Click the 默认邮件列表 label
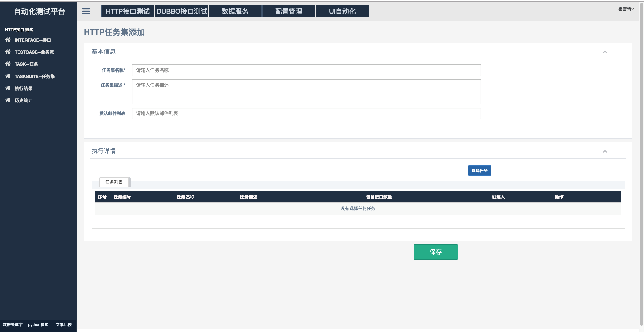Image resolution: width=644 pixels, height=332 pixels. pos(112,113)
